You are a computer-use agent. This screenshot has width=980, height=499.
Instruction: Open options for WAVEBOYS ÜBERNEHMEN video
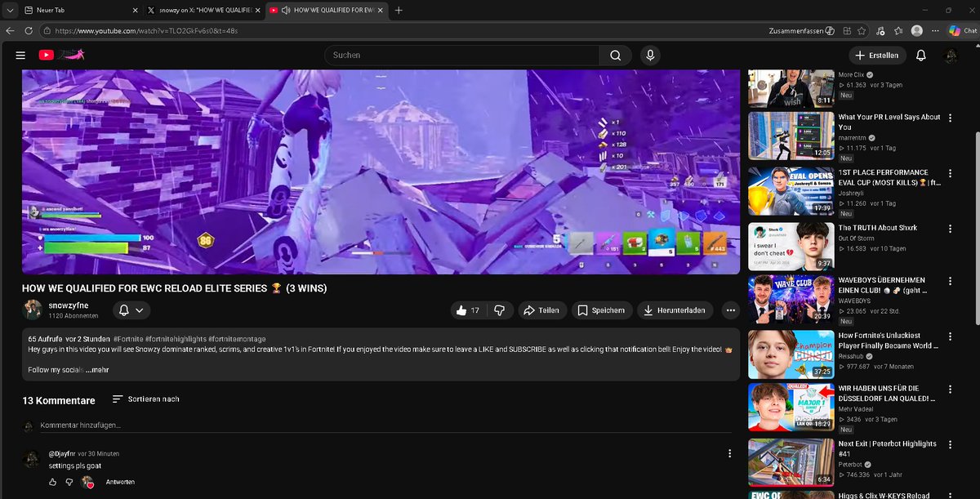(x=950, y=279)
